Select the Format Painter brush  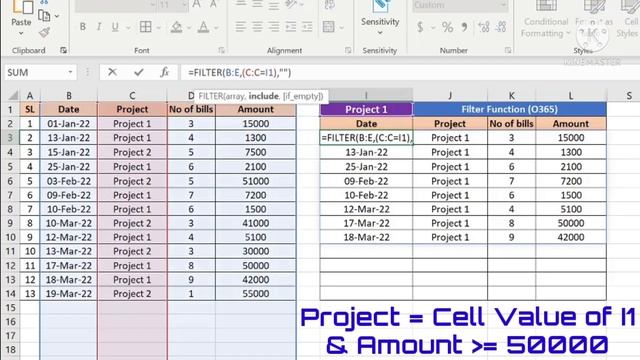44,33
